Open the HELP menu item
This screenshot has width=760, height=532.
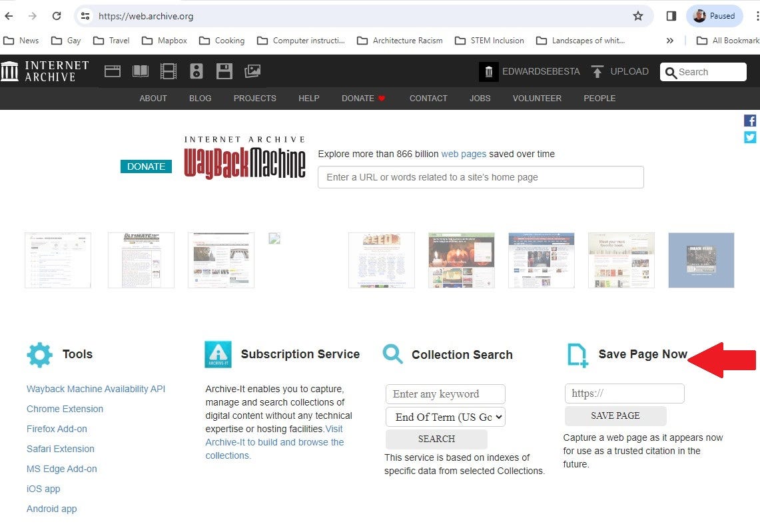click(x=309, y=99)
